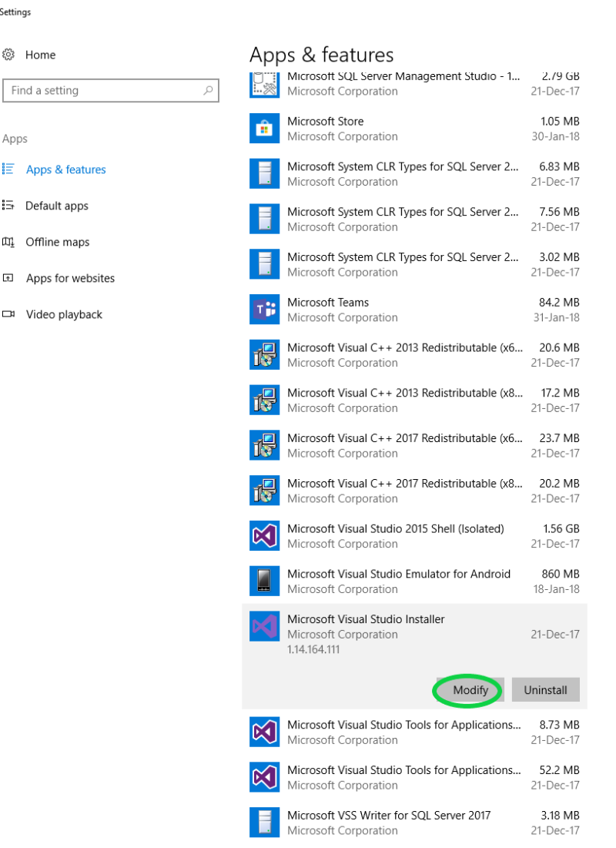Screen dimensions: 616x848
Task: Click version number 1.14.164.111
Action: (x=313, y=649)
